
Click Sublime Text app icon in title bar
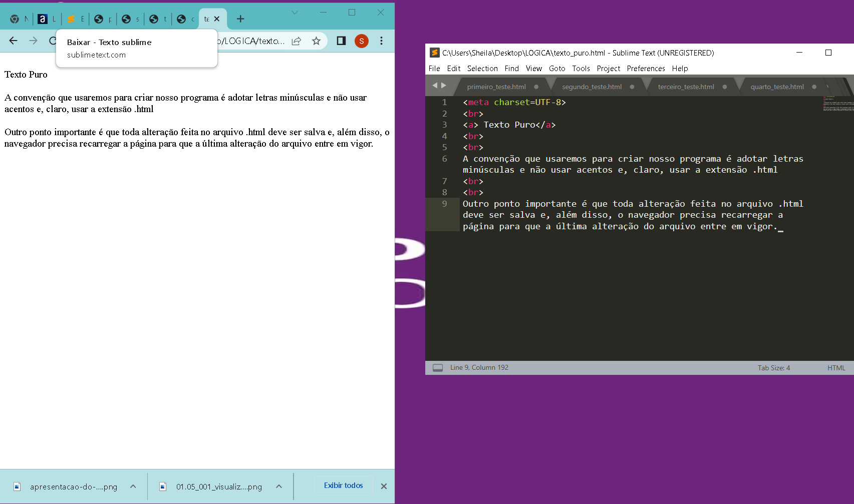tap(434, 53)
